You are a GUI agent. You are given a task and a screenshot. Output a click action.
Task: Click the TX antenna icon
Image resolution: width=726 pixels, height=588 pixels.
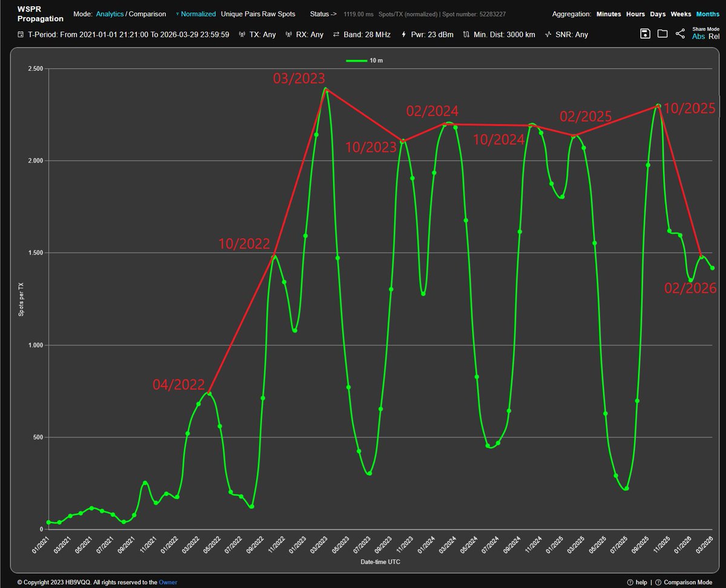coord(243,34)
